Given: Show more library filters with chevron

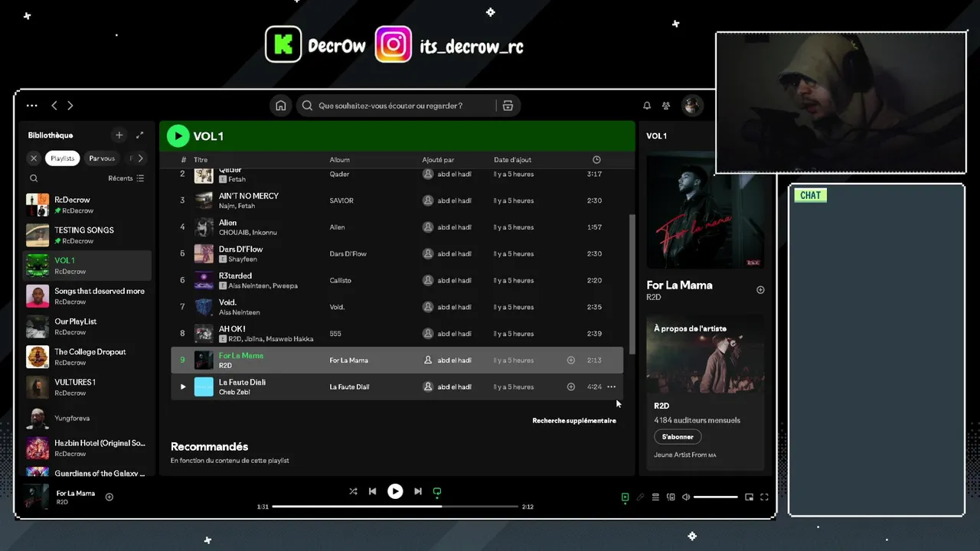Looking at the screenshot, I should [140, 158].
